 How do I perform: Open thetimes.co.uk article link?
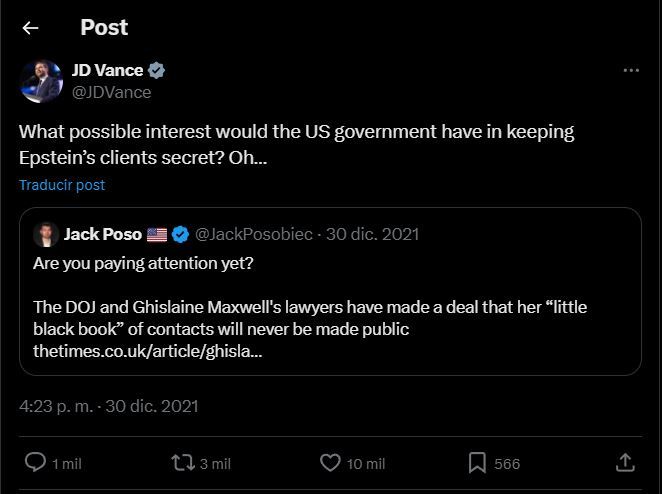click(x=147, y=351)
